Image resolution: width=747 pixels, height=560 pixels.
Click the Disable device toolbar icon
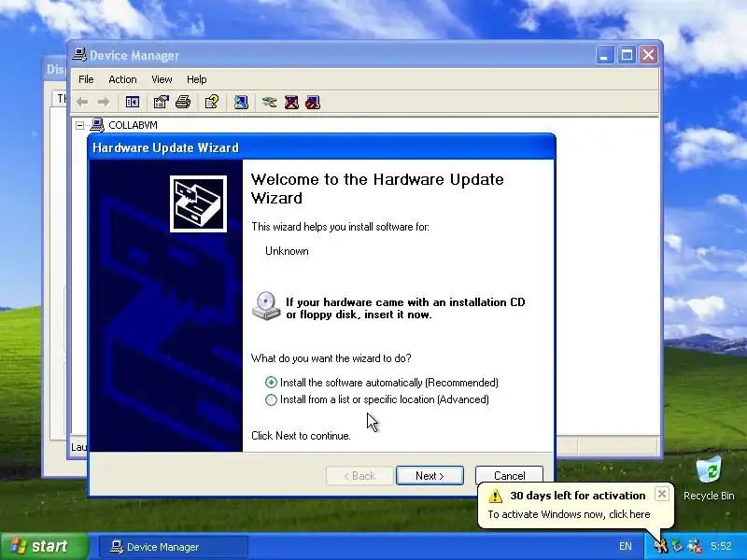[x=313, y=102]
